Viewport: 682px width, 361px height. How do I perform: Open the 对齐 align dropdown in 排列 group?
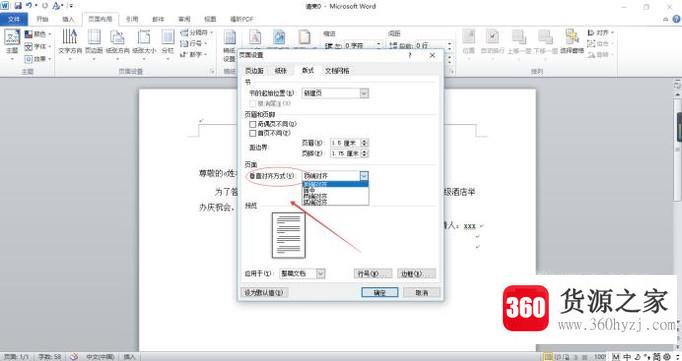(600, 33)
